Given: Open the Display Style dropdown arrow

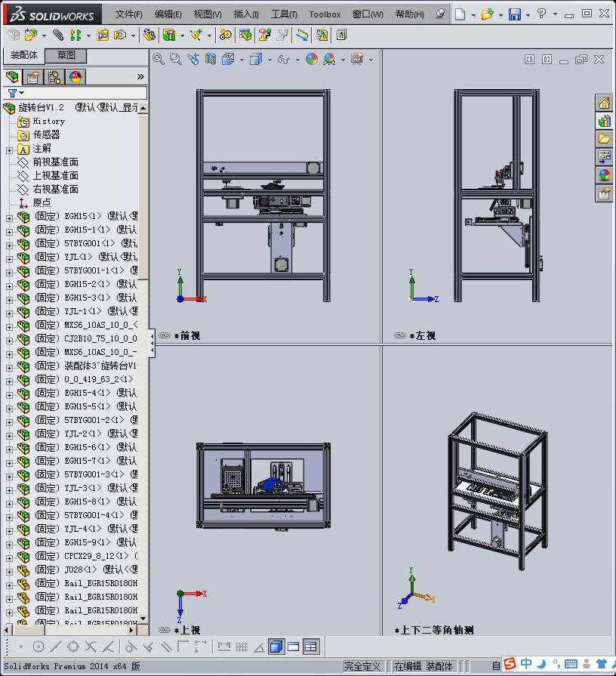Looking at the screenshot, I should coord(269,60).
